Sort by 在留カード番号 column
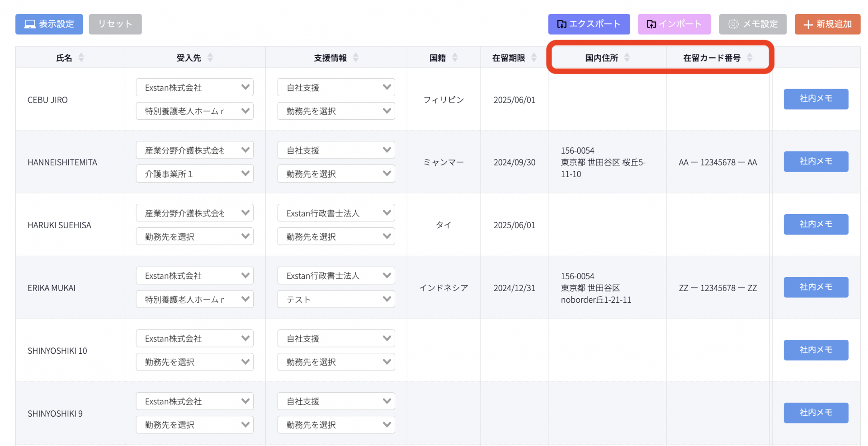 (x=750, y=57)
